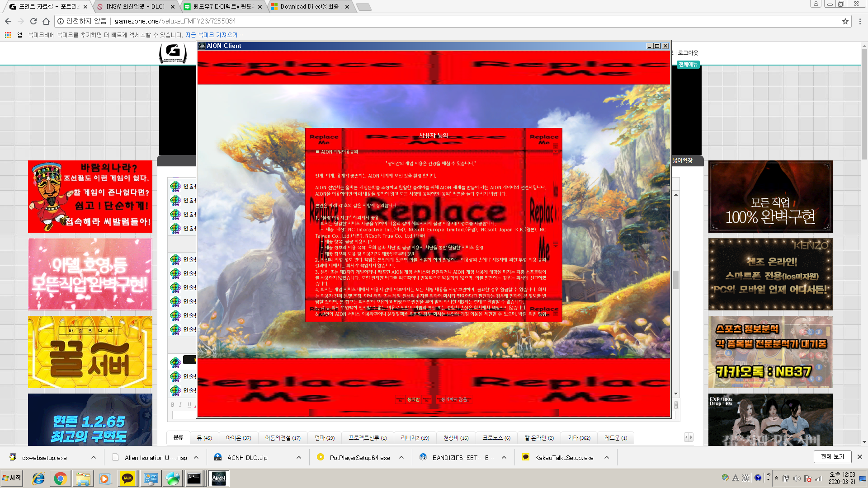The height and width of the screenshot is (488, 868).
Task: Toggle italic formatting in the post editor
Action: [x=179, y=404]
